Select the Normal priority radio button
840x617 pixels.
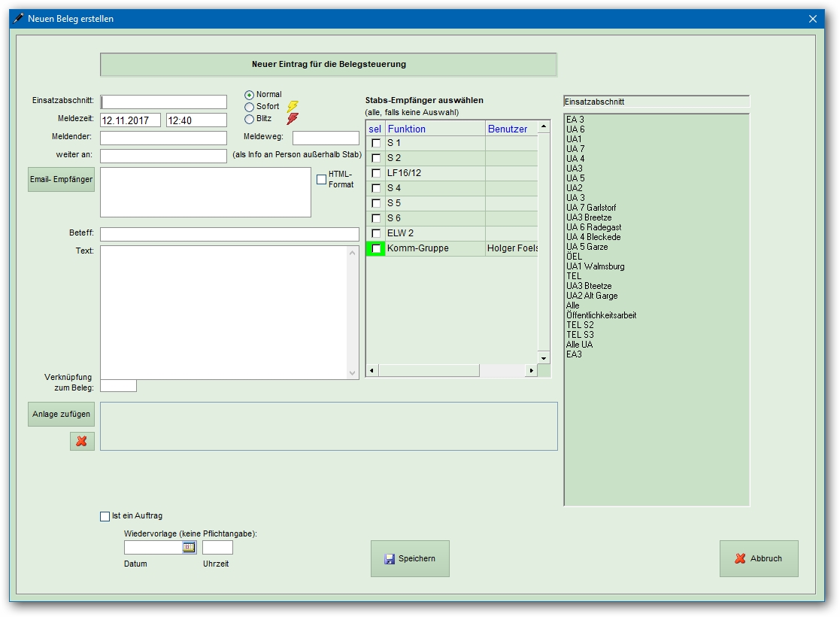tap(250, 96)
